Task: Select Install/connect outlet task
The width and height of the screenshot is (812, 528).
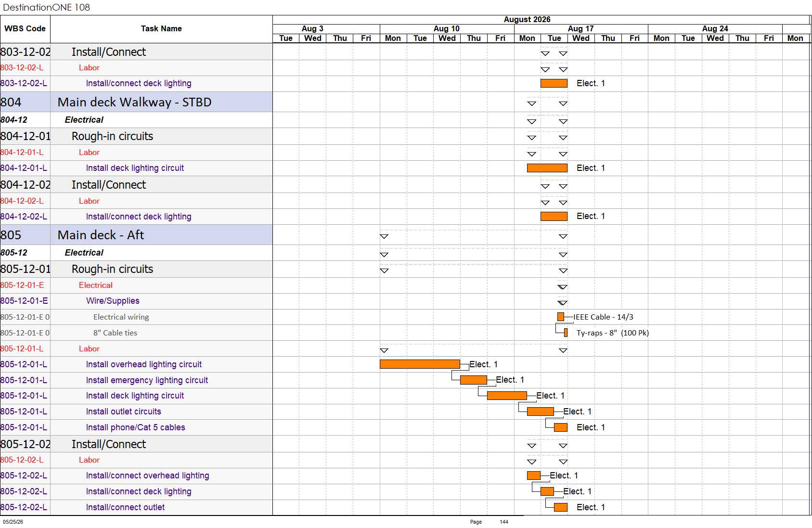Action: coord(125,507)
